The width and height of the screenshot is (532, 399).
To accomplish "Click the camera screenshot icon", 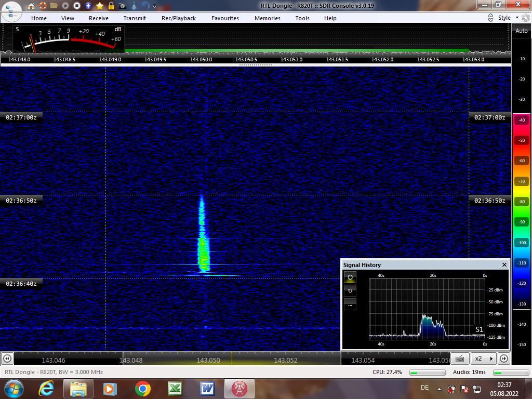I will pos(123,6).
